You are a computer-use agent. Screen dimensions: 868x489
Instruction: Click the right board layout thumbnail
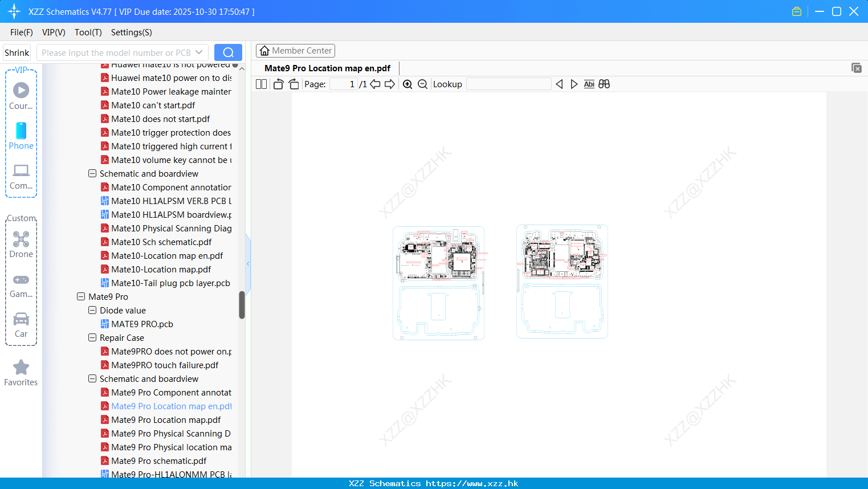(562, 282)
